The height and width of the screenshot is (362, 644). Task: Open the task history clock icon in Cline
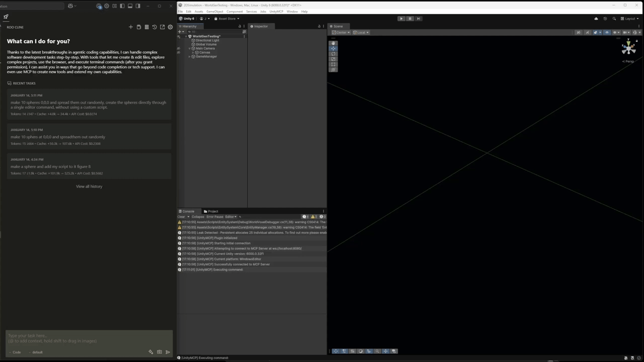154,27
